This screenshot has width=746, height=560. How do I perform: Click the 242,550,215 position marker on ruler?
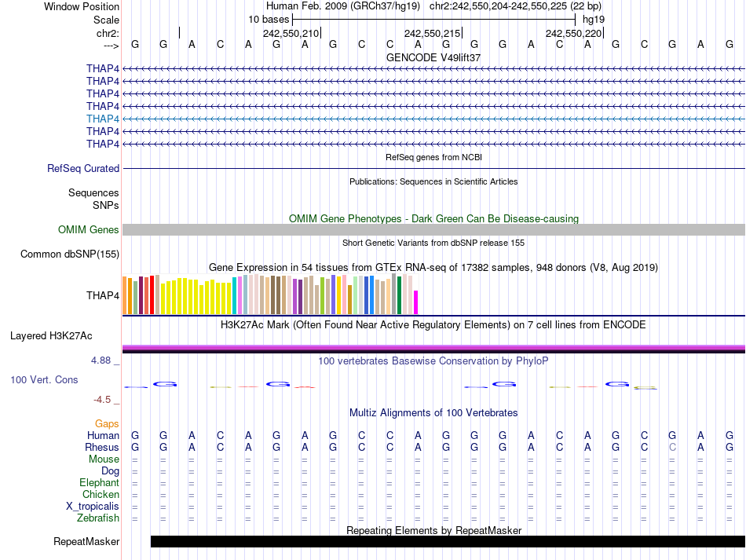tap(432, 33)
